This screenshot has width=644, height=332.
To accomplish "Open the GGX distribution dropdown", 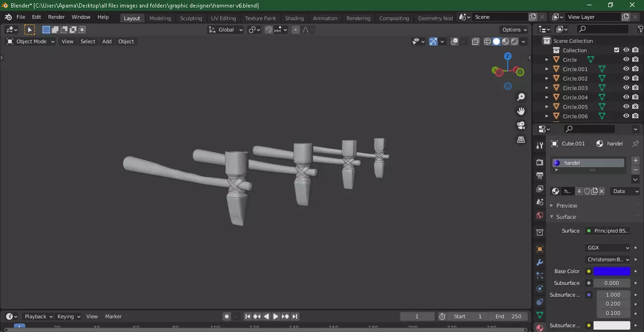I will [x=608, y=248].
